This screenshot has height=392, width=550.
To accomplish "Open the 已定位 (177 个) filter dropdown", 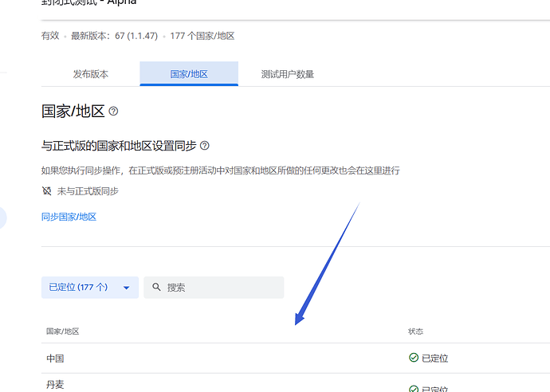I will (90, 288).
